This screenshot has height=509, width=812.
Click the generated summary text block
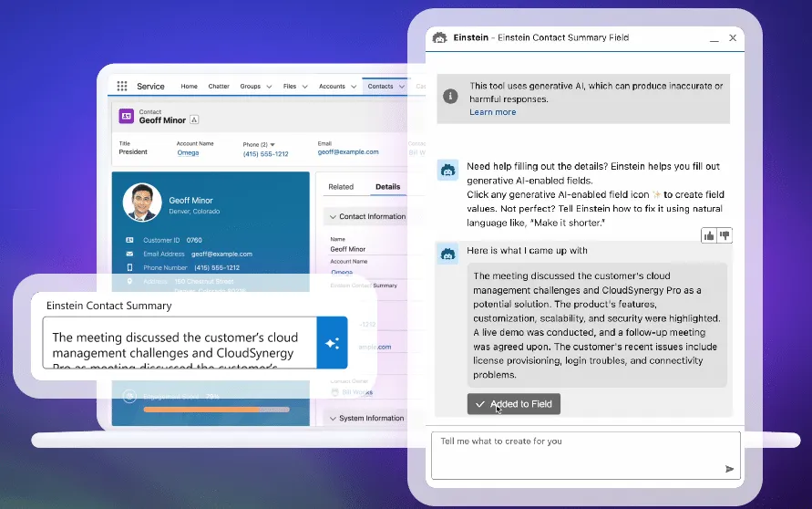coord(597,325)
